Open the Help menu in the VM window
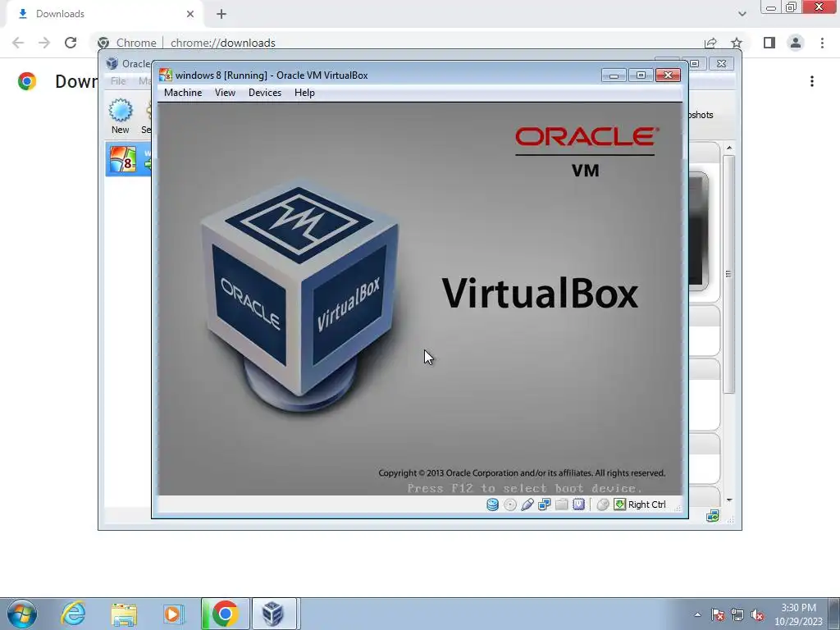 pyautogui.click(x=304, y=93)
